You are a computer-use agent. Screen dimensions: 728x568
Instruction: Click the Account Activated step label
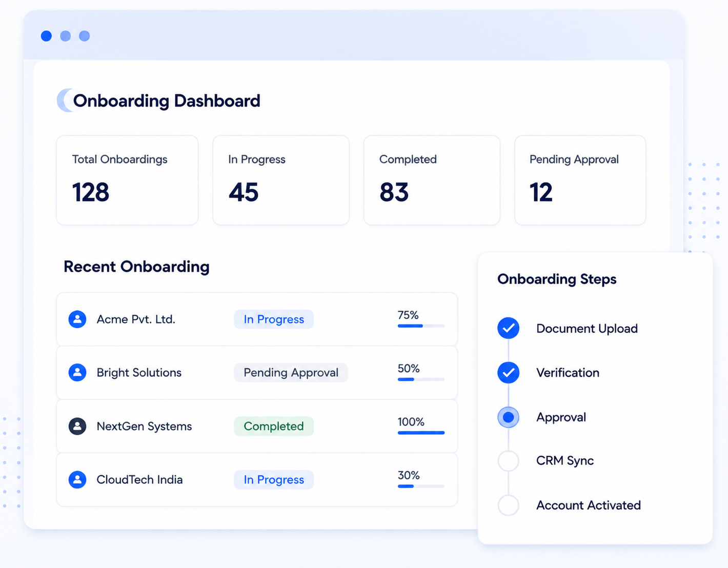(x=589, y=505)
